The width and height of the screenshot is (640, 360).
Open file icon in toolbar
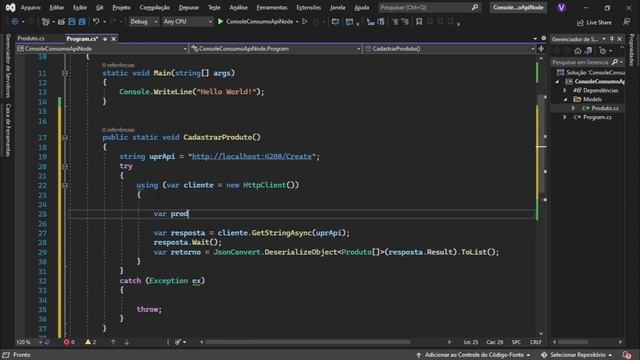coord(61,22)
